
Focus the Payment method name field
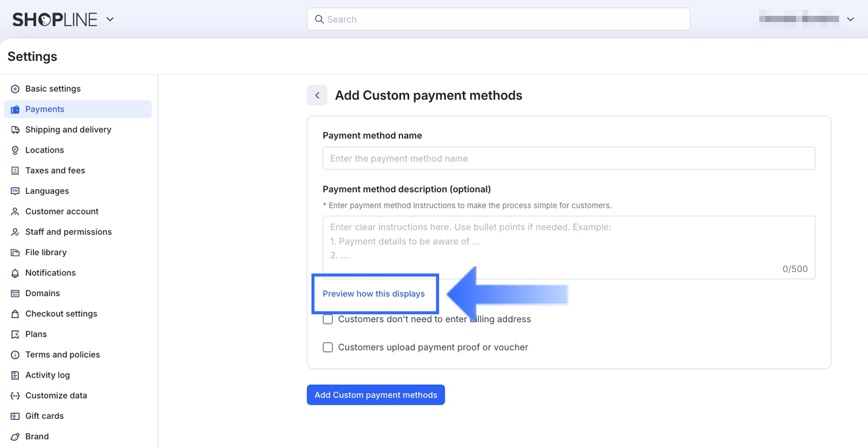[x=569, y=159]
